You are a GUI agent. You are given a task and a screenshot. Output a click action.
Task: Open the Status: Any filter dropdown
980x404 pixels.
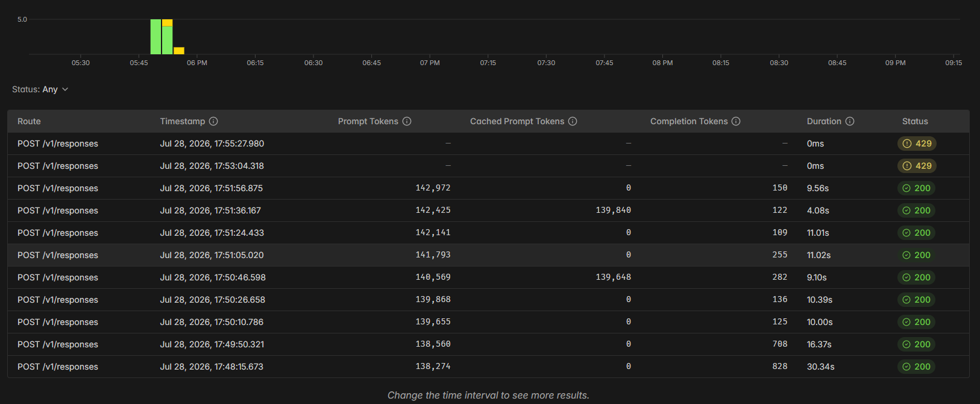(40, 89)
